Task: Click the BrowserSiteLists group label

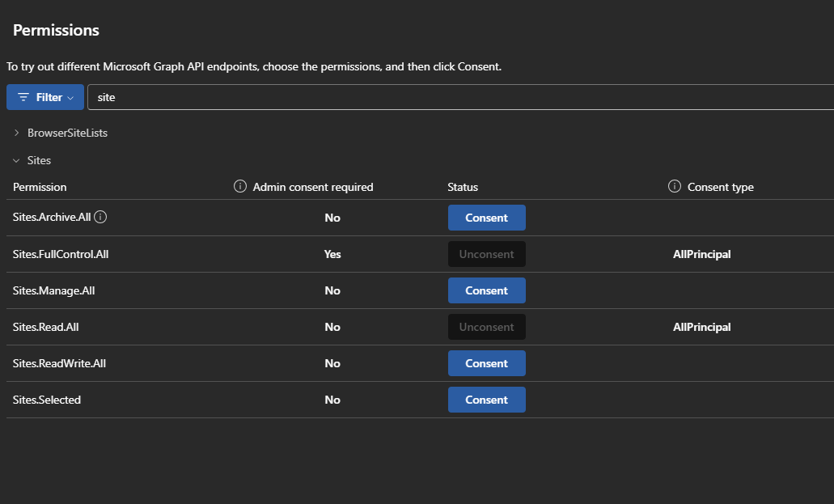Action: pos(68,133)
